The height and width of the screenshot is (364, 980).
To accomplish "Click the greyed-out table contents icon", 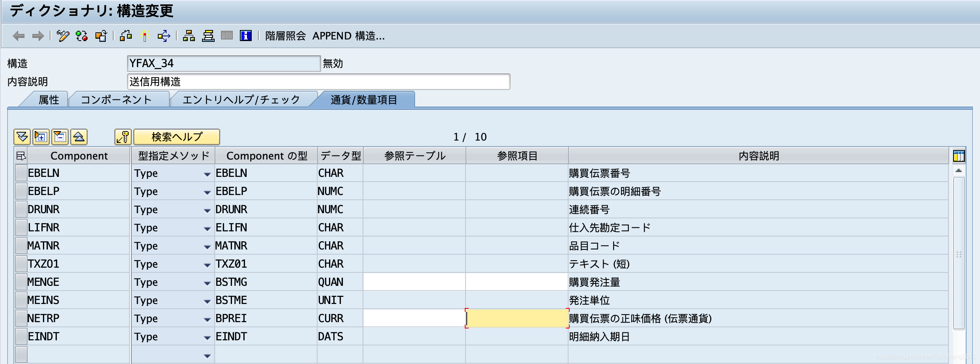I will pos(227,36).
